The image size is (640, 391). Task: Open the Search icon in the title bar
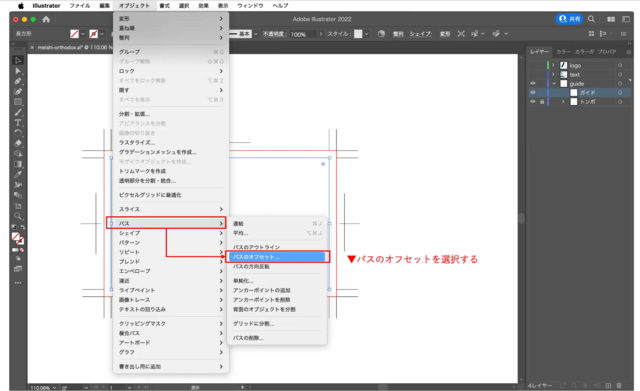591,19
